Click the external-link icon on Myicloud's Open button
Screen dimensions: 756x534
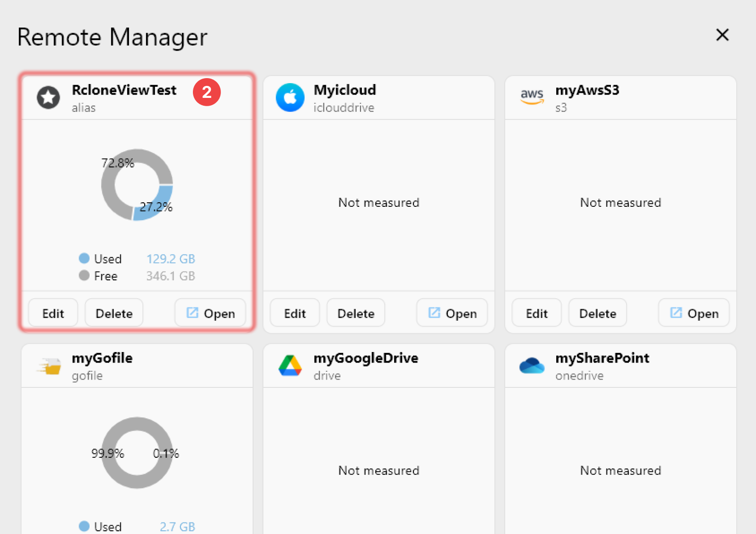click(x=434, y=312)
